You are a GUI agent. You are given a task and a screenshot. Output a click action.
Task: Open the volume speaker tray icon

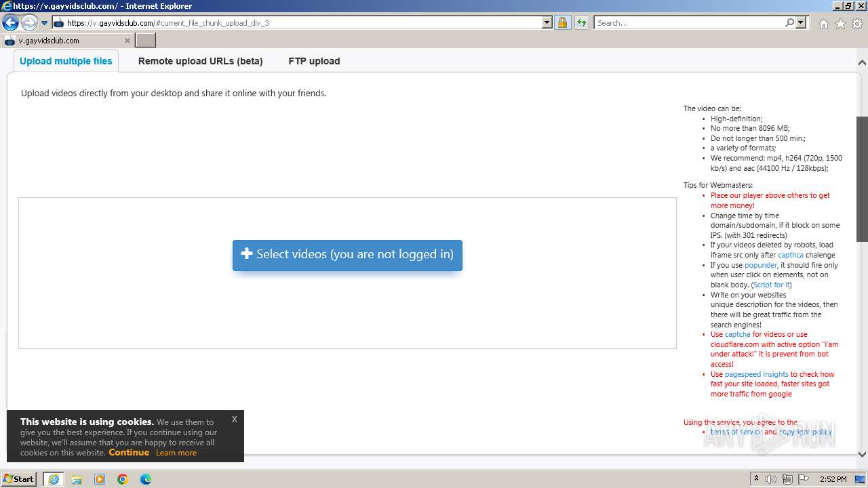[771, 479]
